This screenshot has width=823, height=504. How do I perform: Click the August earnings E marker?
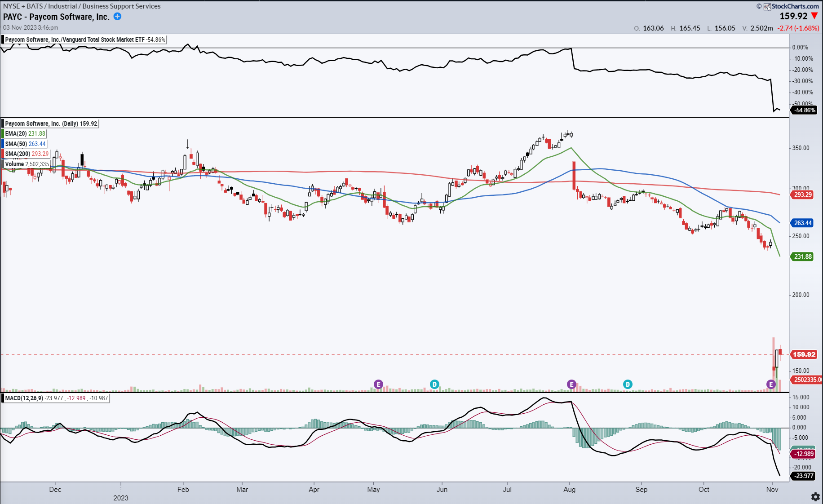click(571, 384)
